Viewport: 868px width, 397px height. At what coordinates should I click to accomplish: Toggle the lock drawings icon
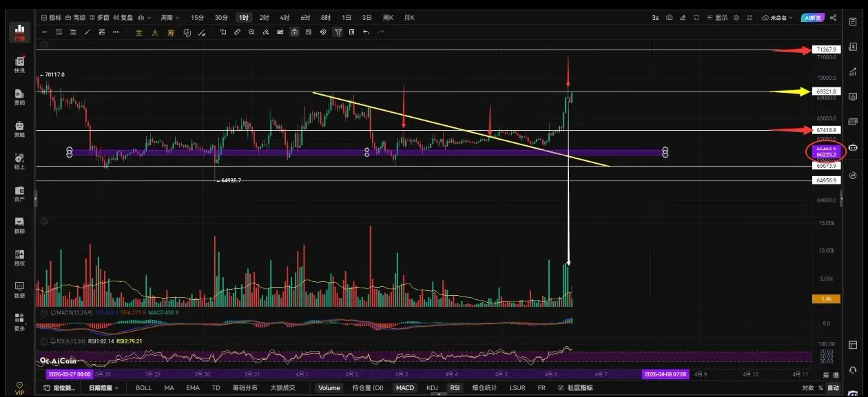click(x=294, y=32)
